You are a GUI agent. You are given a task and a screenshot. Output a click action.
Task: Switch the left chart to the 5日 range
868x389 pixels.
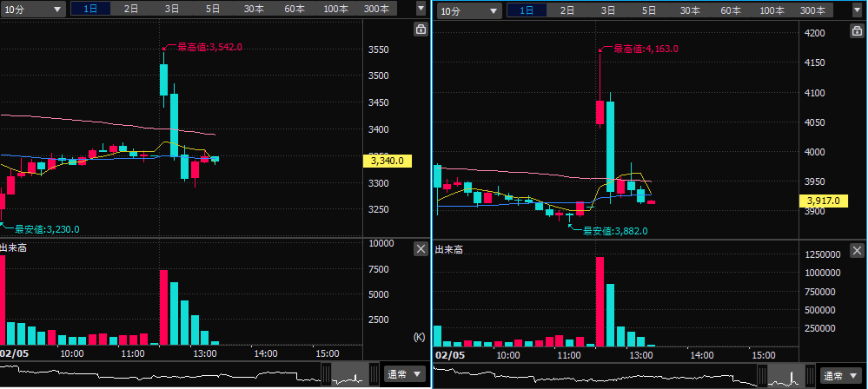coord(213,10)
